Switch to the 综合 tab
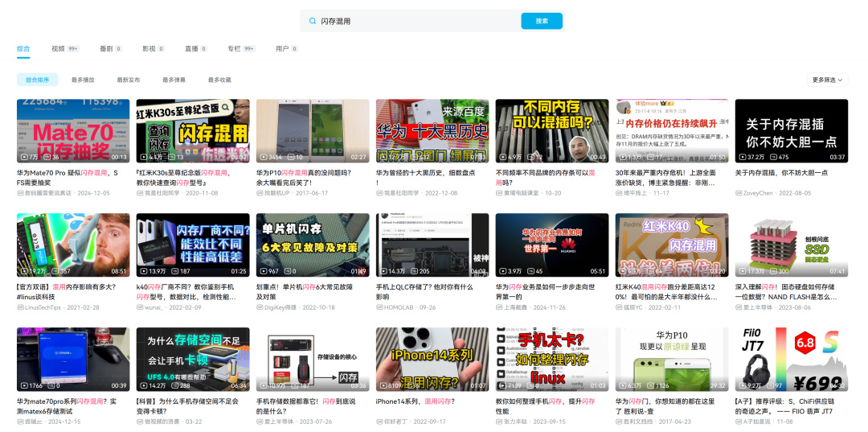This screenshot has width=868, height=432. [23, 49]
